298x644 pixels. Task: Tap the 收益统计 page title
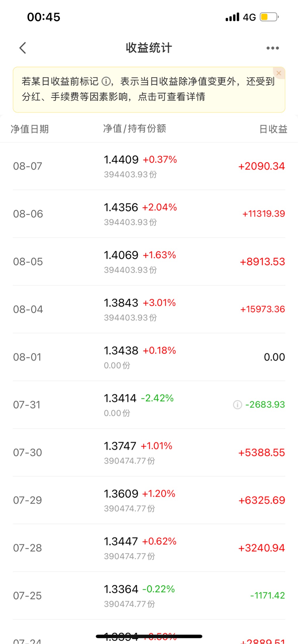pyautogui.click(x=149, y=48)
